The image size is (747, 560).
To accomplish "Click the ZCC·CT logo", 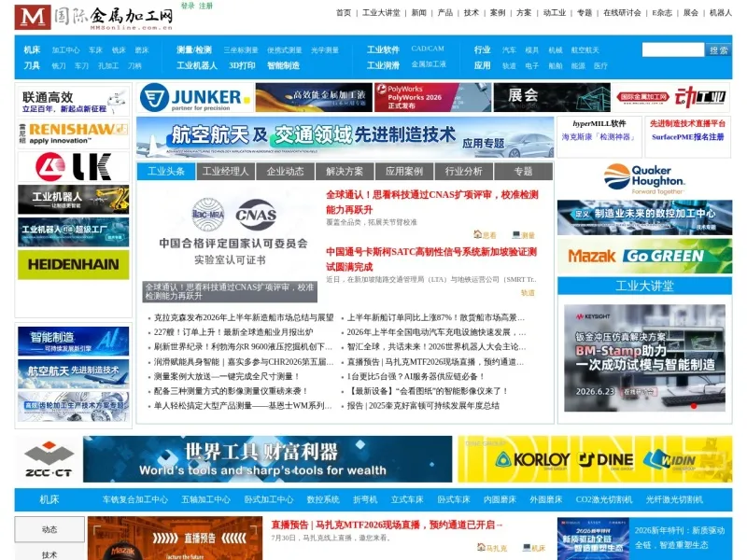I will click(x=49, y=459).
